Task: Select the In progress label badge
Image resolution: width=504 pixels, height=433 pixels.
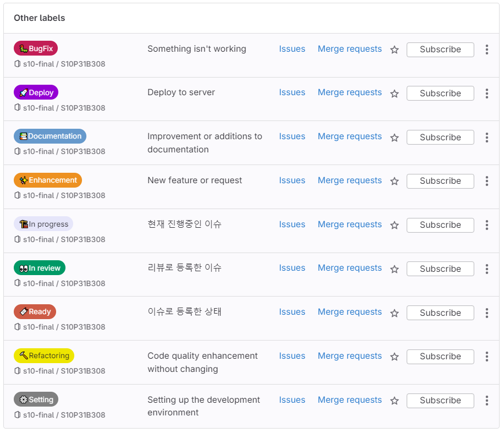Action: [43, 224]
